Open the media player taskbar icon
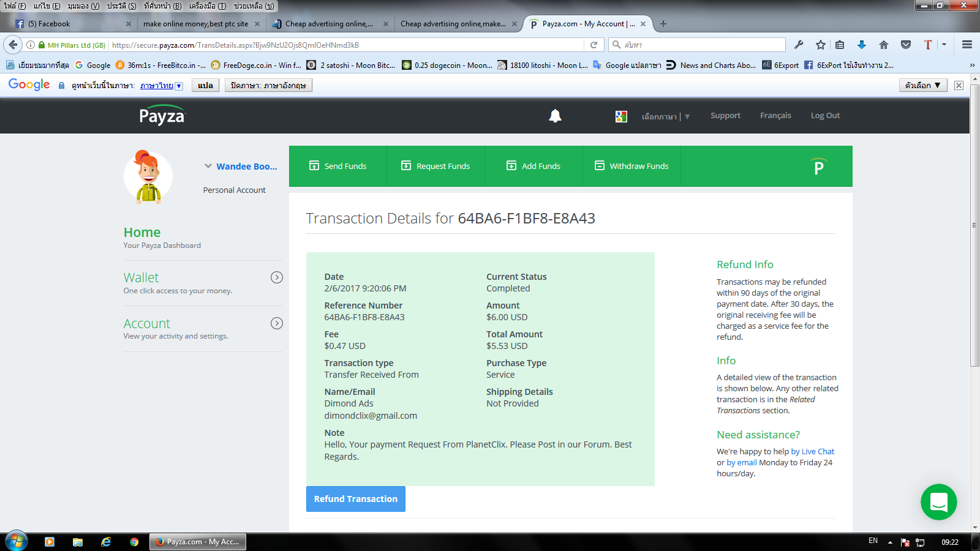Screen dimensions: 980x551 click(50, 542)
